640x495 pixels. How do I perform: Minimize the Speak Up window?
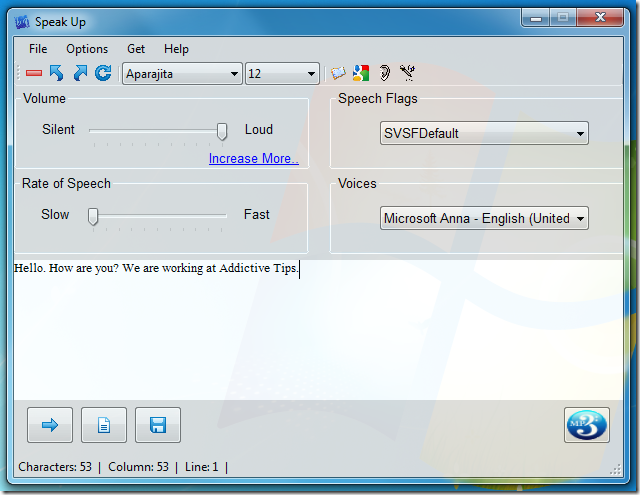(x=536, y=18)
